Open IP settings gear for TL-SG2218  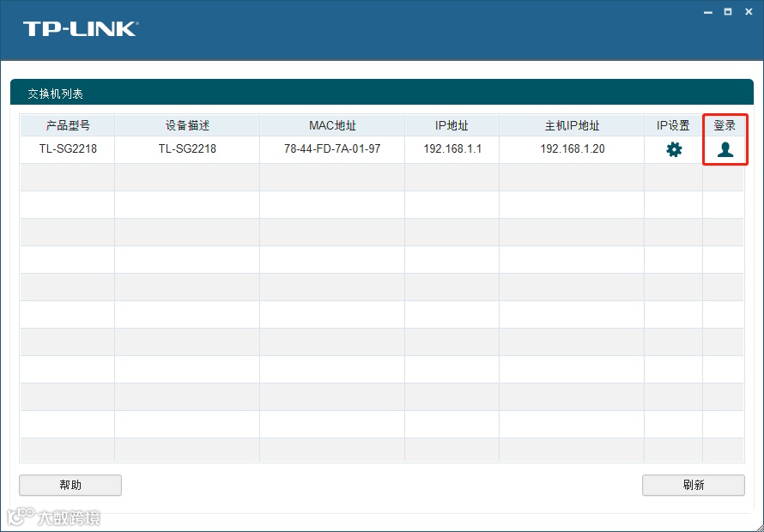[x=674, y=149]
